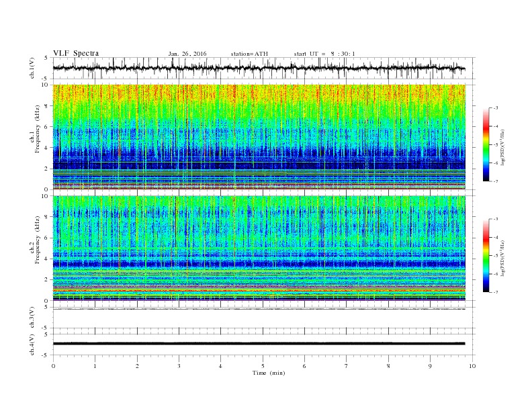Click inside the ch.1 voltage waveform panel
Screen dimensions: 532x411
[263, 68]
